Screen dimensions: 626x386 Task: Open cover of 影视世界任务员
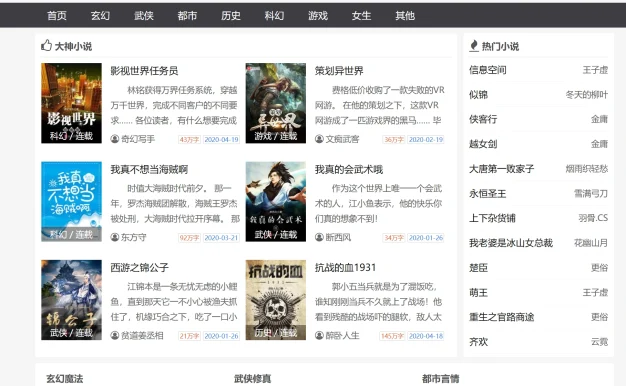(x=71, y=103)
